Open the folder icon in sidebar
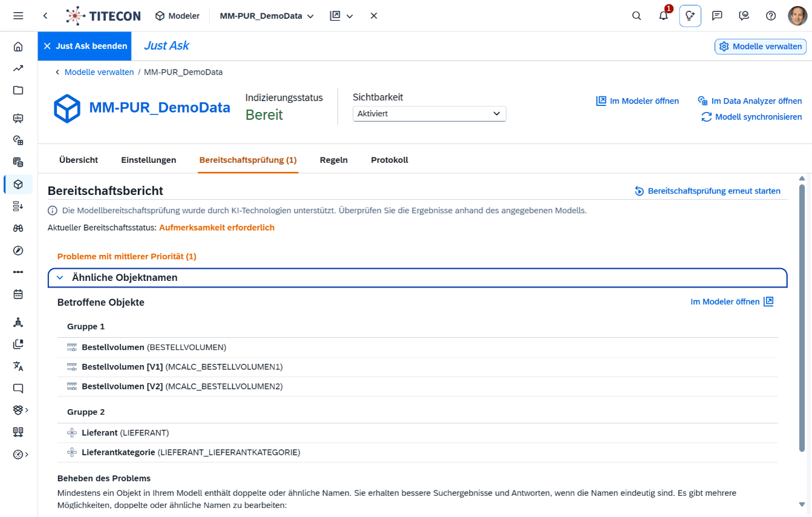Viewport: 812px width, 517px height. (18, 90)
